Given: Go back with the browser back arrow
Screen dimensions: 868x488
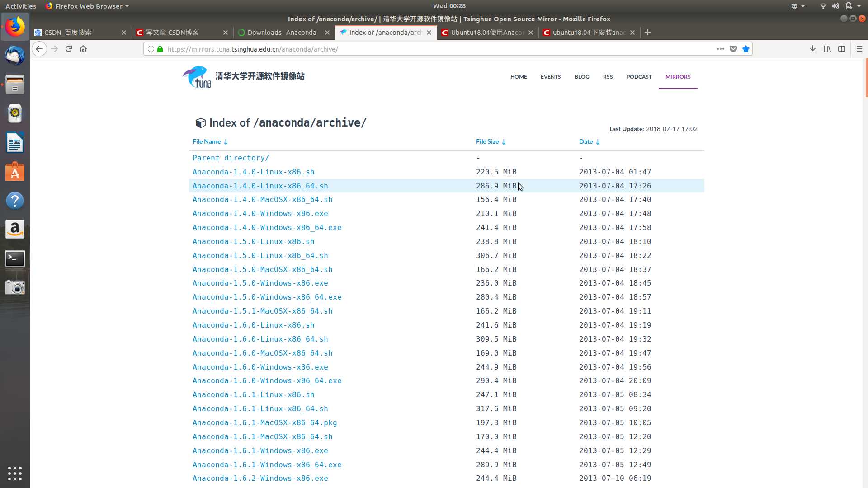Looking at the screenshot, I should [x=39, y=49].
